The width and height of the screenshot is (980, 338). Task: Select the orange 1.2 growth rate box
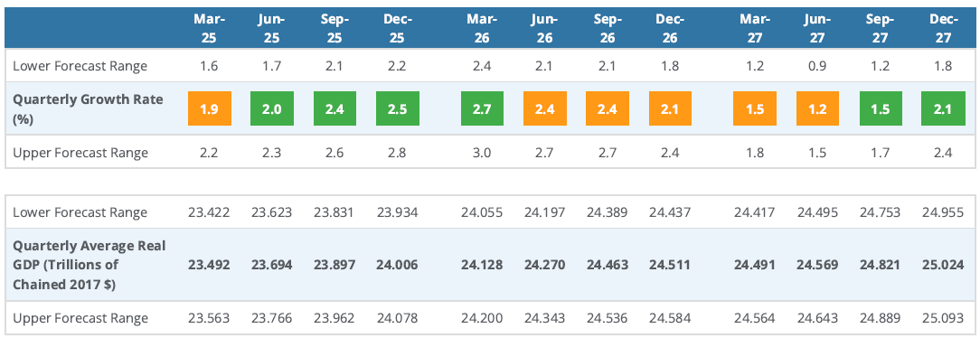817,108
